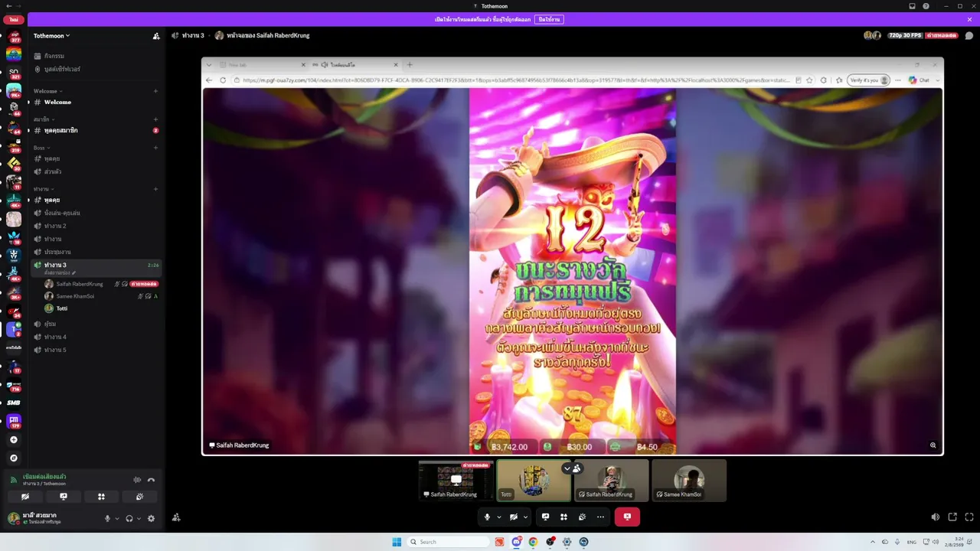The height and width of the screenshot is (551, 980).
Task: Open the พูดคุยสมาชิก text channel
Action: click(96, 130)
